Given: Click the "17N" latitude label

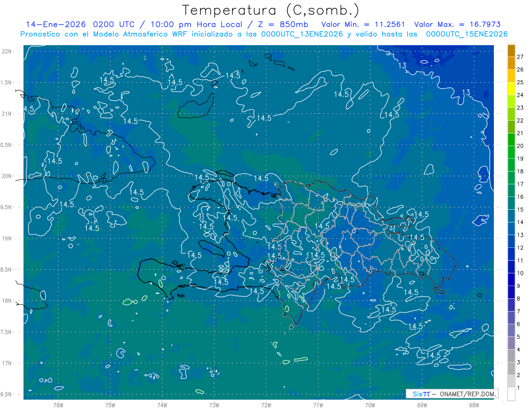Looking at the screenshot, I should point(7,363).
